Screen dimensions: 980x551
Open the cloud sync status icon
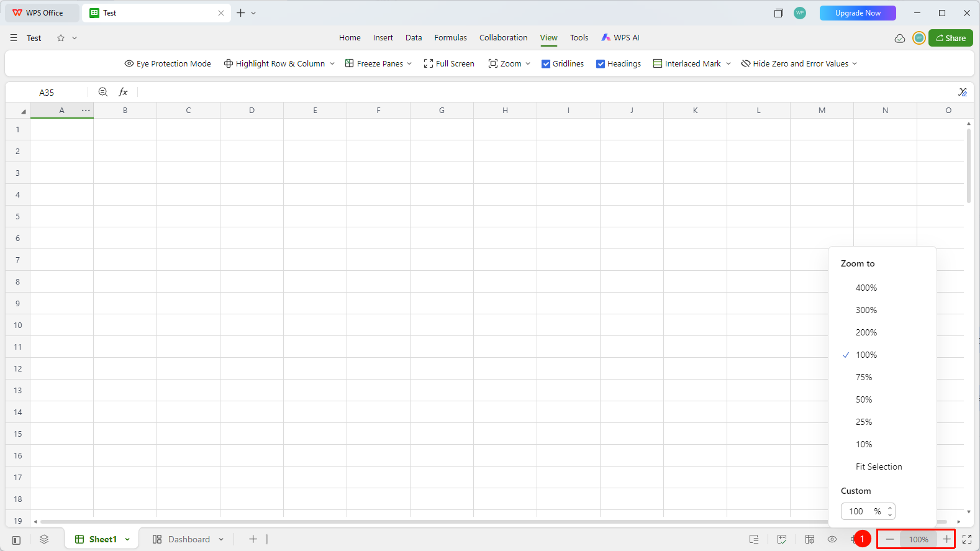pyautogui.click(x=900, y=39)
